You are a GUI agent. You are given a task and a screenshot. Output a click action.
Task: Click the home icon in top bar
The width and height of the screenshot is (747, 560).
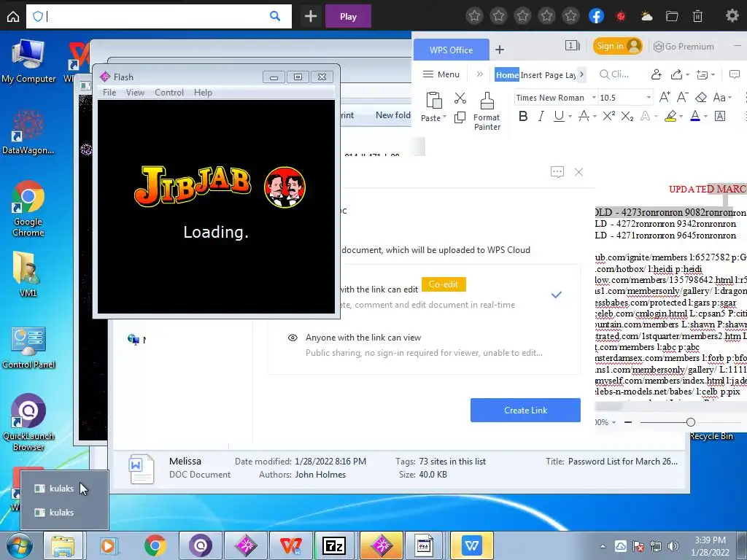tap(13, 16)
